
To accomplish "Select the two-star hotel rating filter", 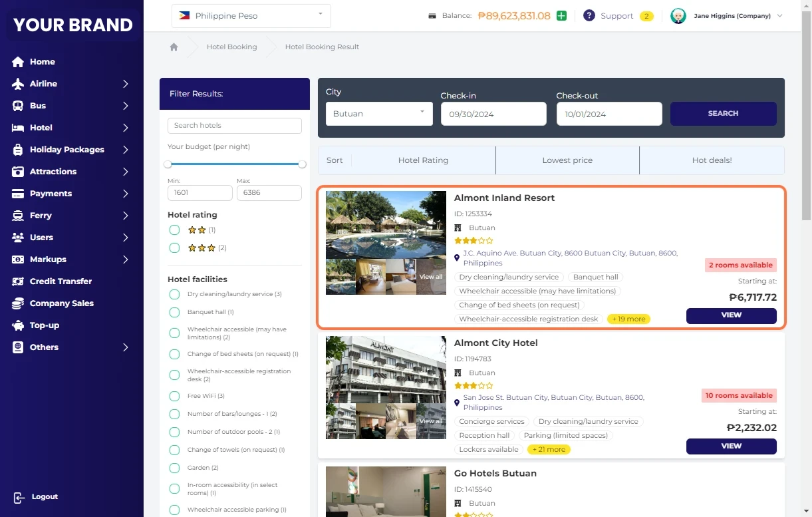I will [x=174, y=230].
